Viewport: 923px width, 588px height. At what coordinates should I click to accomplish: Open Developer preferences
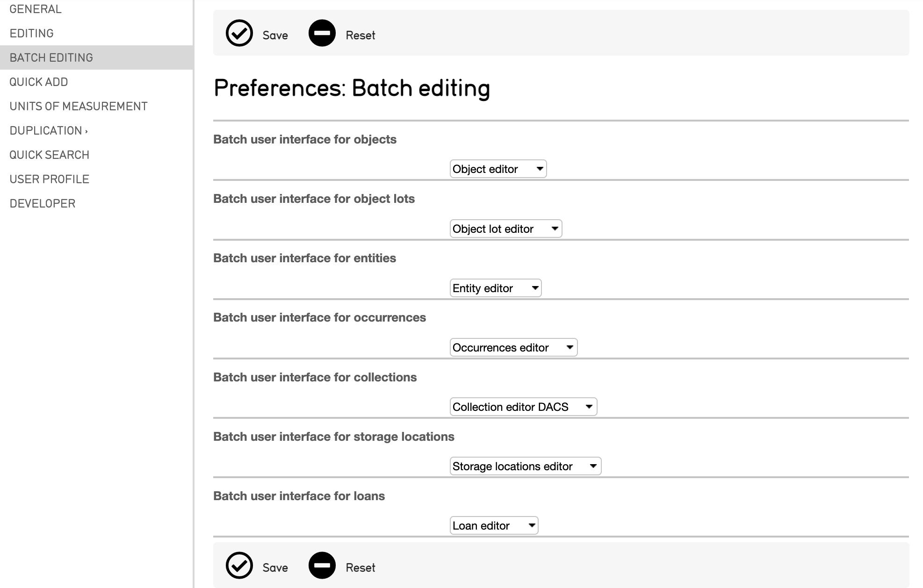43,203
